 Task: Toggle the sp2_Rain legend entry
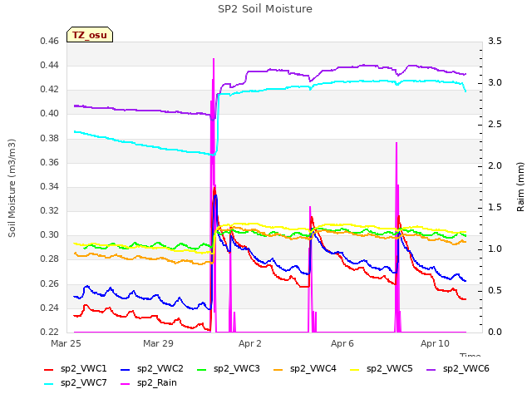(x=149, y=382)
